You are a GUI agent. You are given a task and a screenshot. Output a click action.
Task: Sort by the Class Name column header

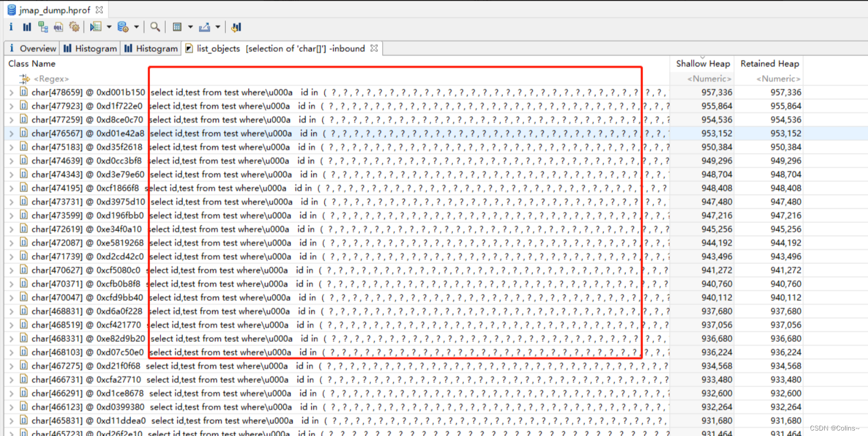[337, 63]
